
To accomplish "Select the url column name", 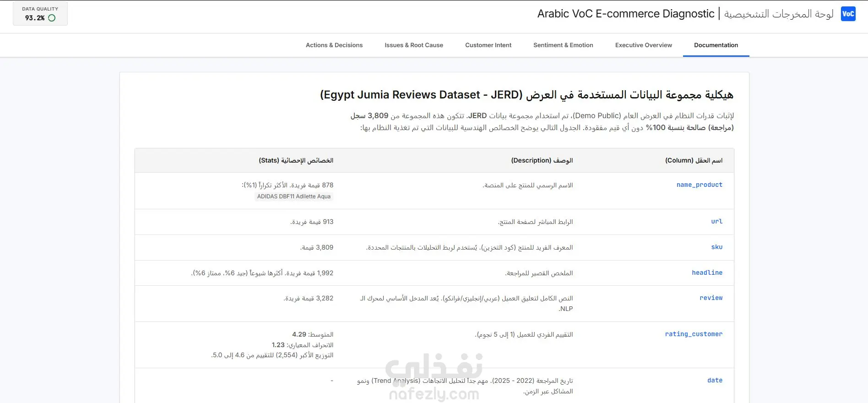I will [x=717, y=222].
